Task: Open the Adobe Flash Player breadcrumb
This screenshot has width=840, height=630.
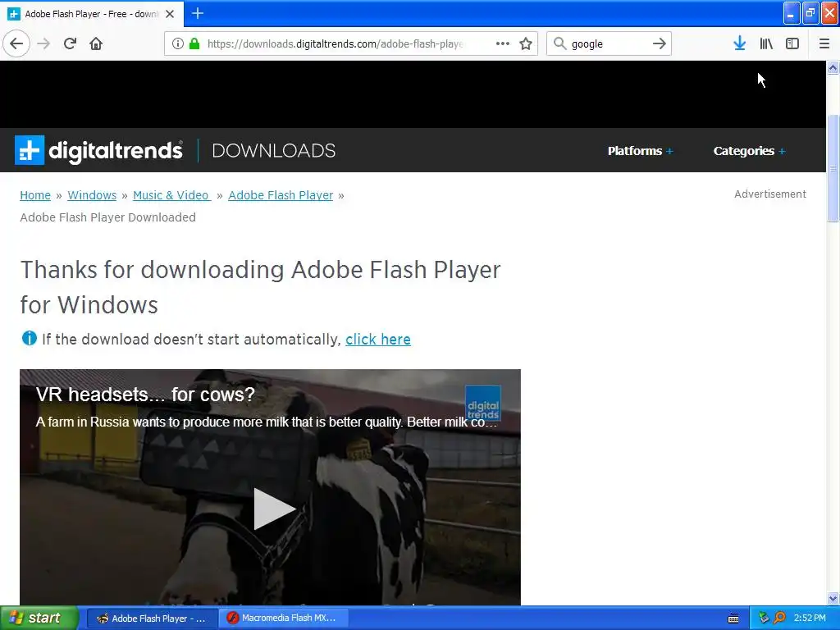Action: coord(281,195)
